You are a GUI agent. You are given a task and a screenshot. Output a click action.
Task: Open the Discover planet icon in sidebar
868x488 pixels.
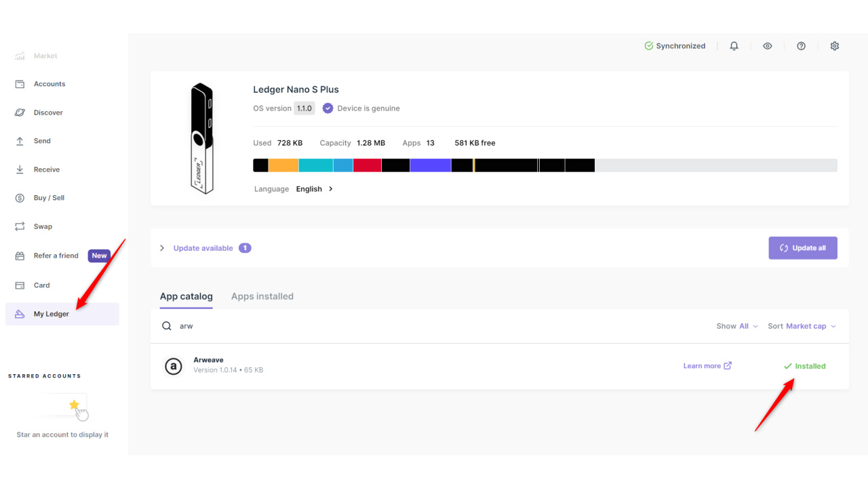(20, 113)
